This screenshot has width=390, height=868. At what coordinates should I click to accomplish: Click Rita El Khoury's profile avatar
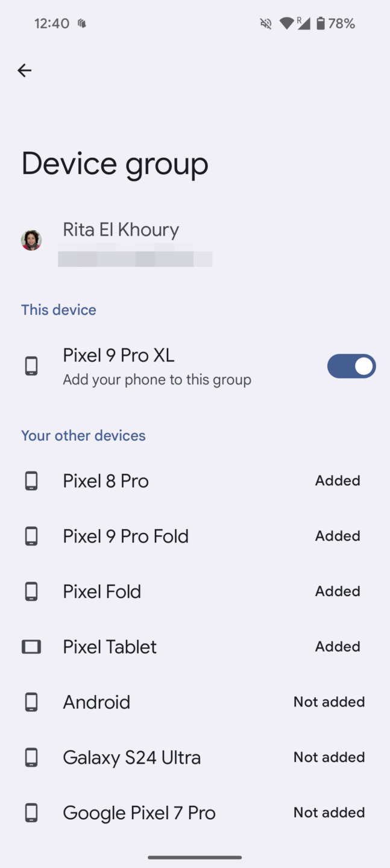(x=31, y=240)
